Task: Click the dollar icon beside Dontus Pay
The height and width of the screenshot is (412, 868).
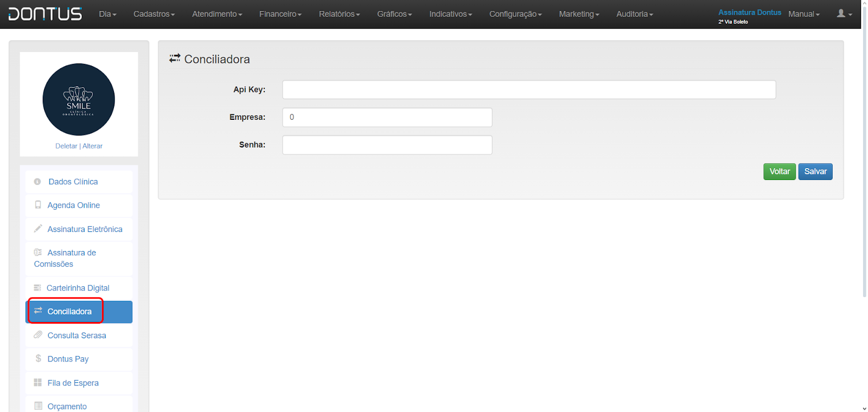Action: coord(38,358)
